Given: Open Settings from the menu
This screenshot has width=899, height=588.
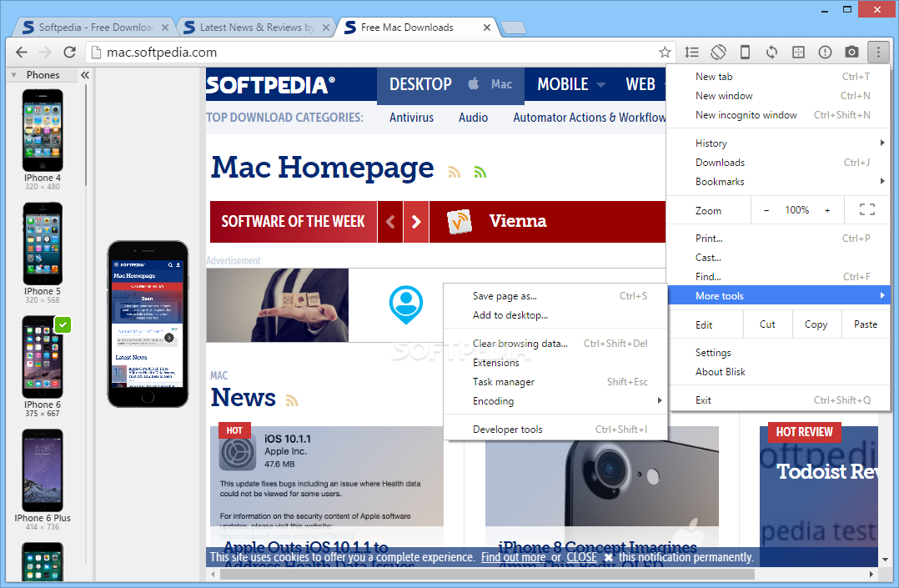Looking at the screenshot, I should [x=779, y=352].
